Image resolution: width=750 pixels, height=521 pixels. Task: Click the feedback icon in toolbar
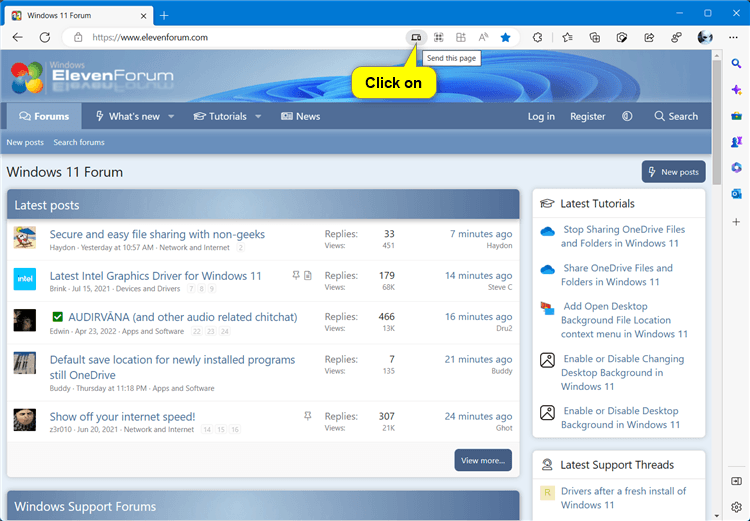pyautogui.click(x=676, y=37)
